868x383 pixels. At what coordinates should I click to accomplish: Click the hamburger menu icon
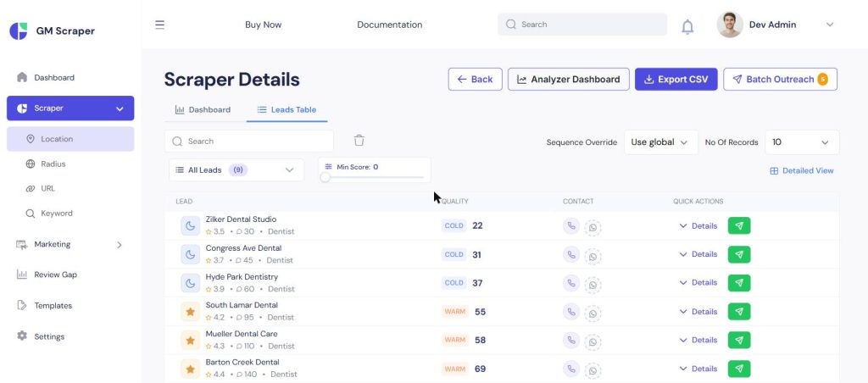[x=159, y=25]
